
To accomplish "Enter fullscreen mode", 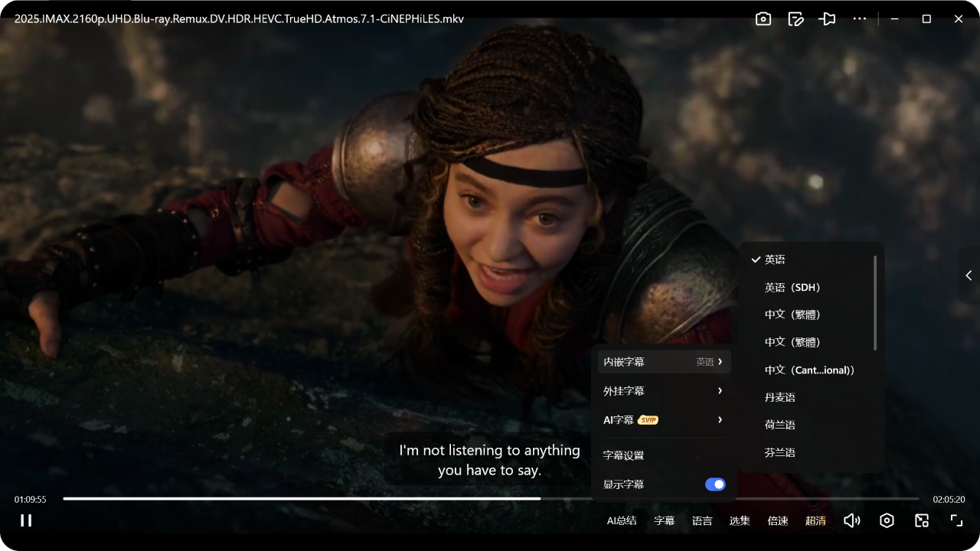I will (x=956, y=520).
